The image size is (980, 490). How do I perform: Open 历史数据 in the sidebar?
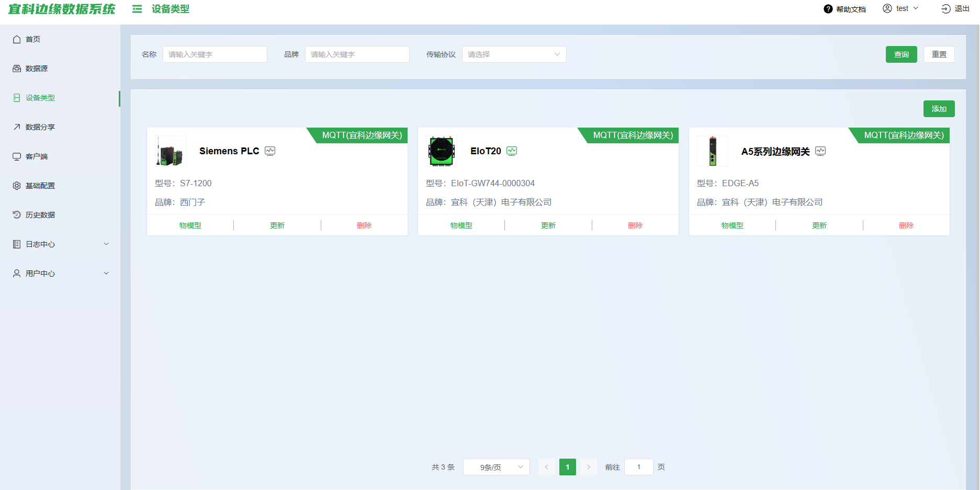40,215
